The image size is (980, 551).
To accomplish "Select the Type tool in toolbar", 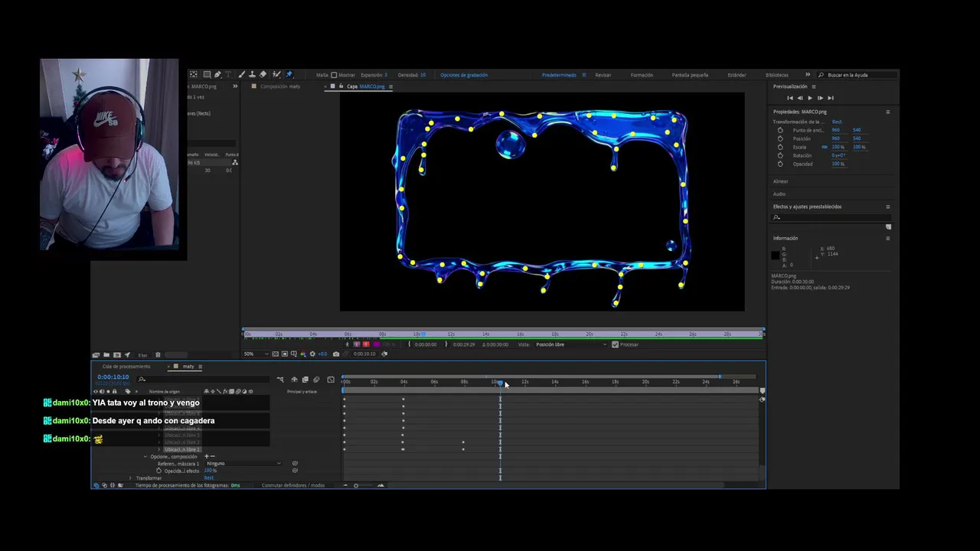I will 228,75.
